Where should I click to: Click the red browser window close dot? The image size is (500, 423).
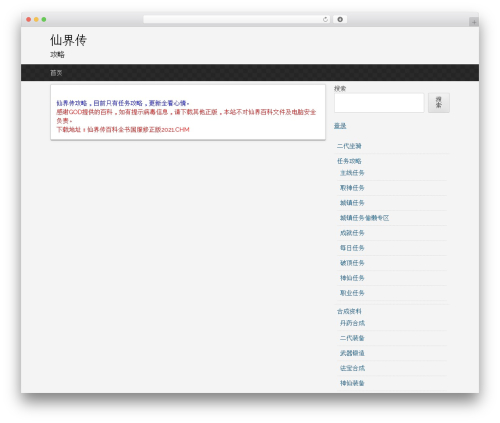(29, 19)
